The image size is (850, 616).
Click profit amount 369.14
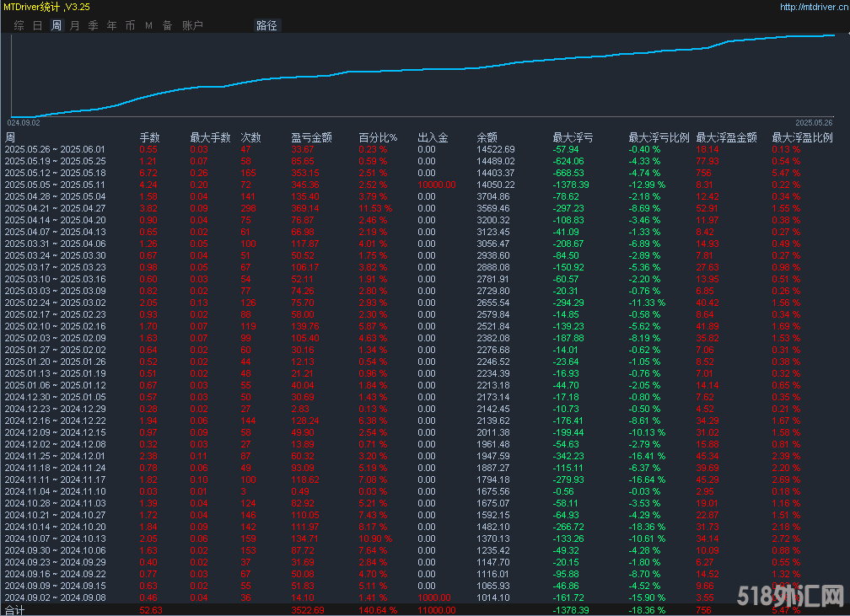coord(305,209)
